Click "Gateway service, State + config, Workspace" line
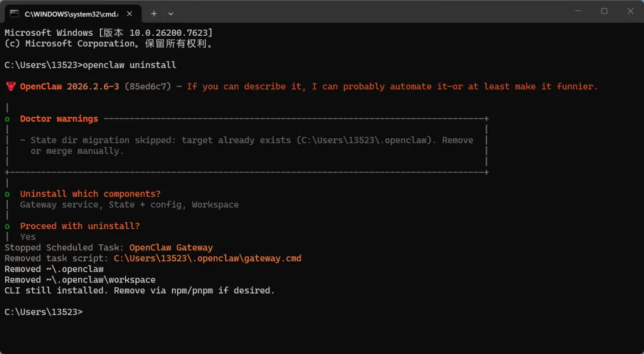Image resolution: width=644 pixels, height=354 pixels. (129, 205)
